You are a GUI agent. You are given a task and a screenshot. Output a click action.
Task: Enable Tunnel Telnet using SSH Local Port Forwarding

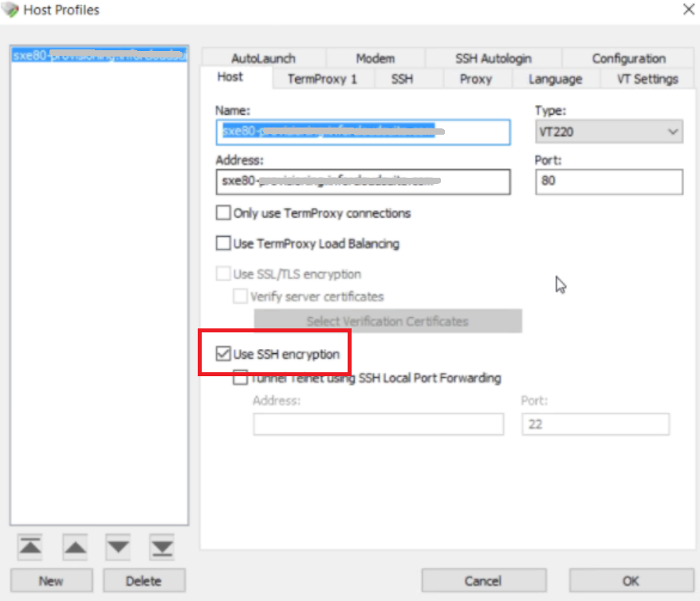coord(239,378)
